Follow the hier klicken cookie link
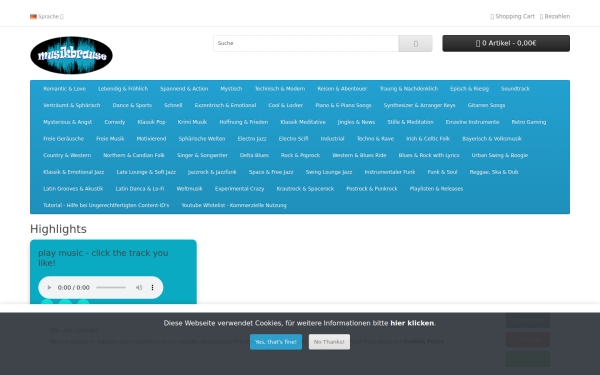This screenshot has width=600, height=375. [x=412, y=323]
